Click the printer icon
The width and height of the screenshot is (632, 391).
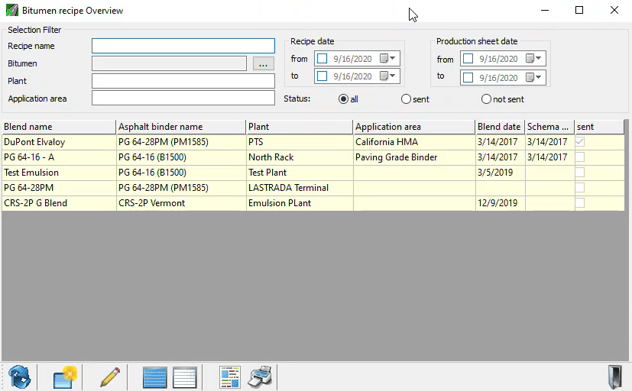coord(260,377)
